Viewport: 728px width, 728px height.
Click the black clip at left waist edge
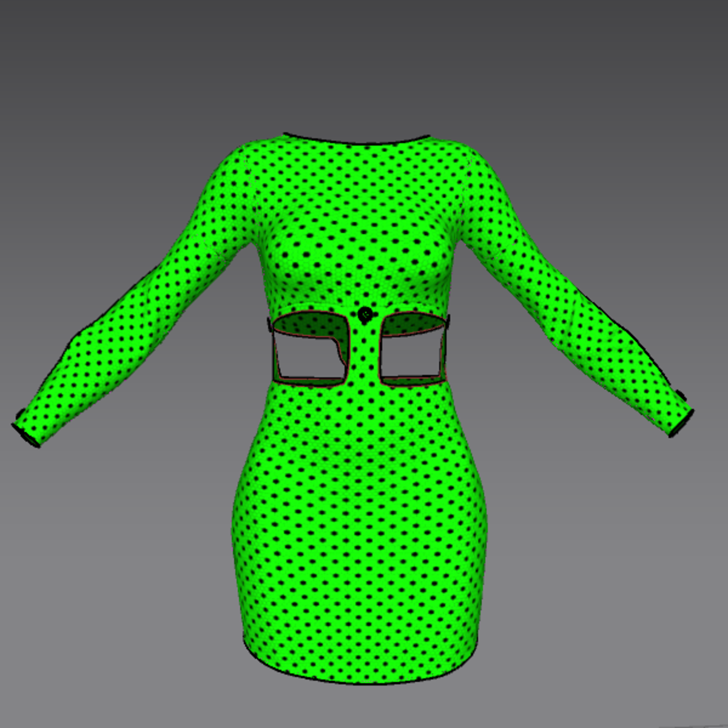point(269,325)
